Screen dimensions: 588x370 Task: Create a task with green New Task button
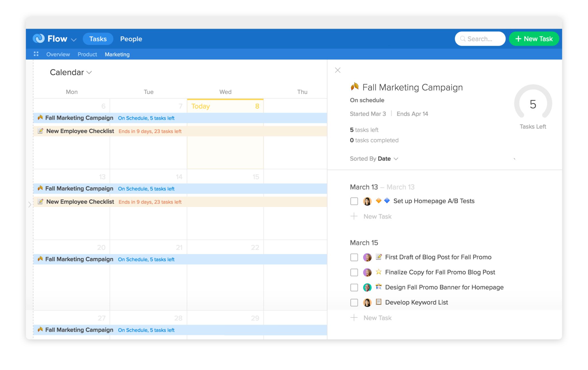(x=534, y=39)
